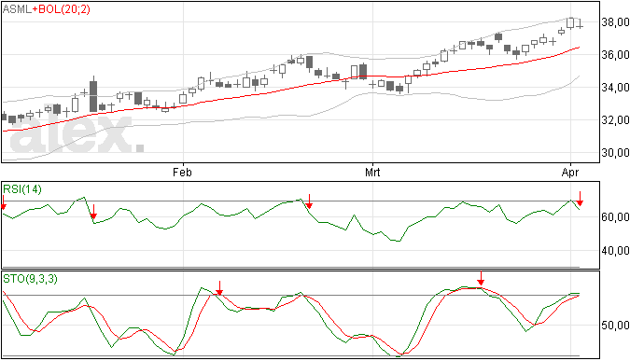Click the 30,00 price axis value
644x361 pixels.
(615, 153)
